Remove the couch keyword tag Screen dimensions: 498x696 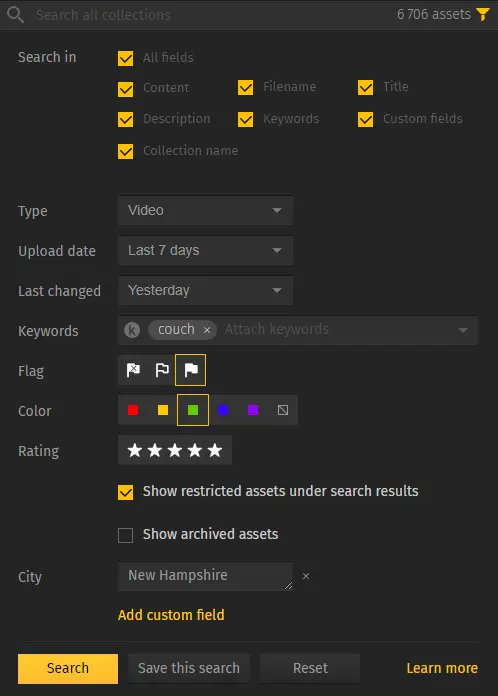click(x=207, y=330)
